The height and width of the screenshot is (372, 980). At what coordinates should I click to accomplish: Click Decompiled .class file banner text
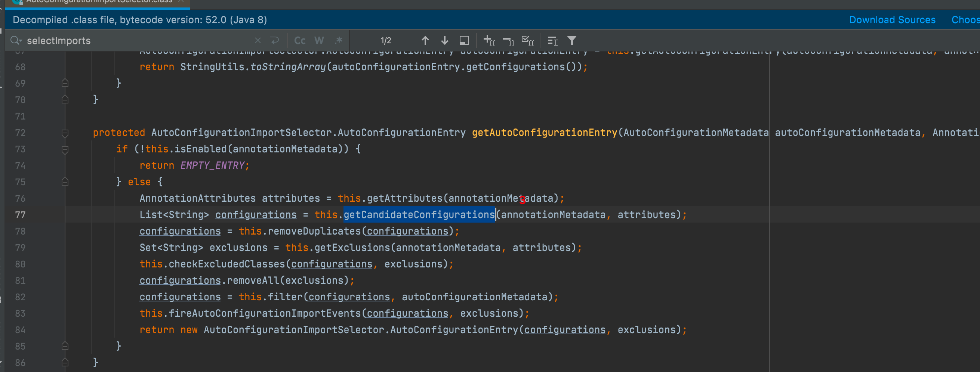[140, 20]
